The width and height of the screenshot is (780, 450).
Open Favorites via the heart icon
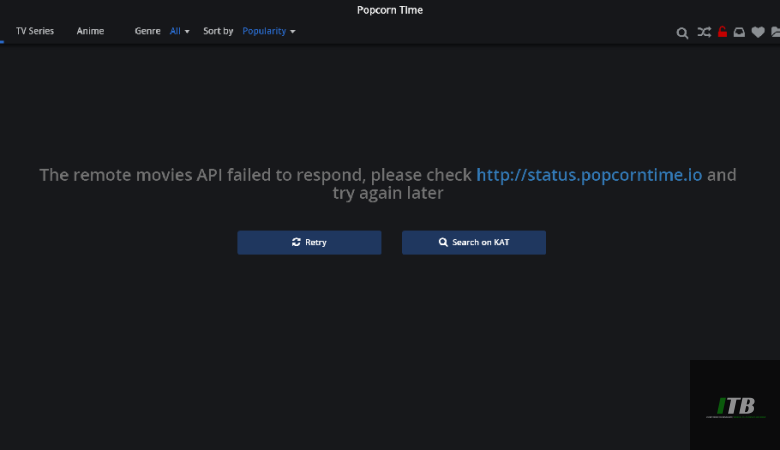click(x=758, y=32)
